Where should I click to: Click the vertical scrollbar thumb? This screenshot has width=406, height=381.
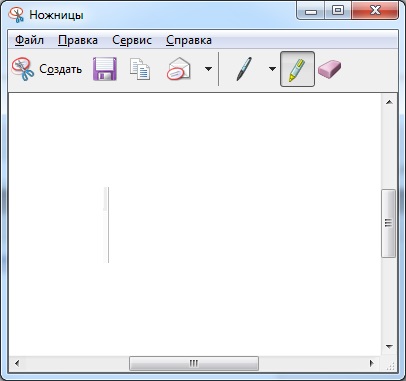pos(388,223)
